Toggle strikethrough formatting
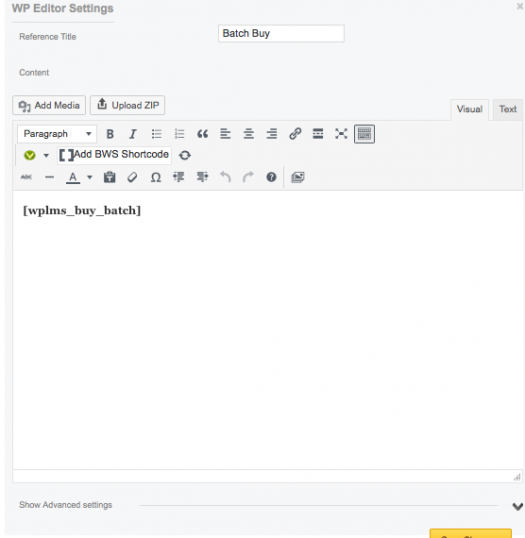This screenshot has height=538, width=525. pyautogui.click(x=26, y=177)
